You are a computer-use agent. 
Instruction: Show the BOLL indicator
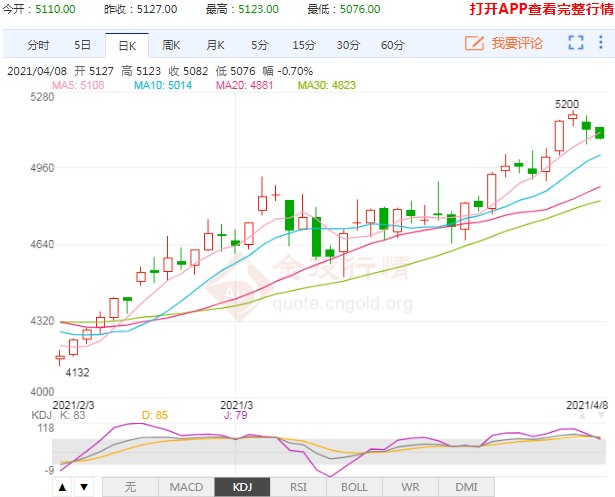click(x=354, y=487)
